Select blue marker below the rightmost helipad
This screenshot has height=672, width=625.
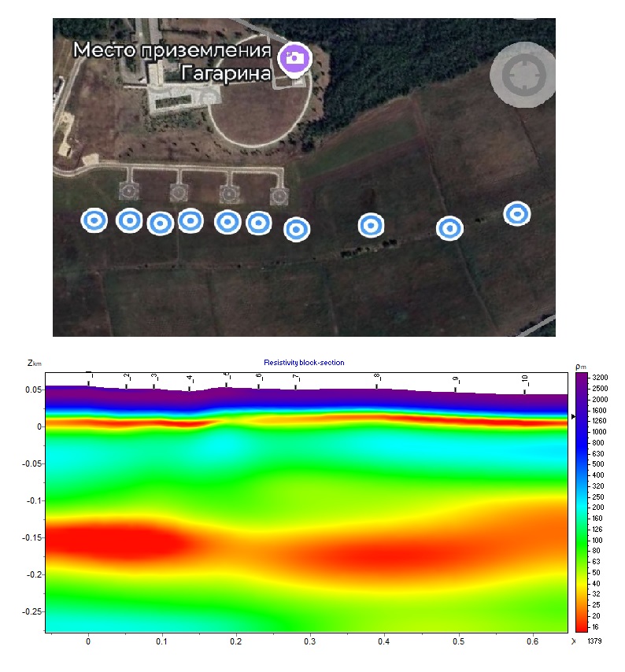tap(259, 223)
